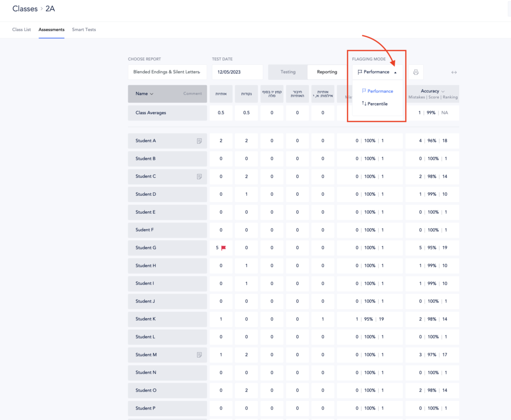
Task: Select Student H name cell
Action: [167, 266]
